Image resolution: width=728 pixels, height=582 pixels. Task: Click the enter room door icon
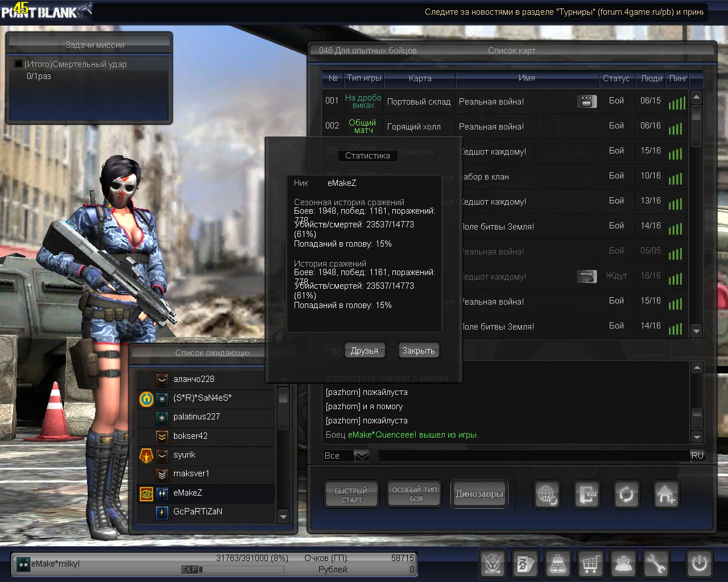point(586,494)
